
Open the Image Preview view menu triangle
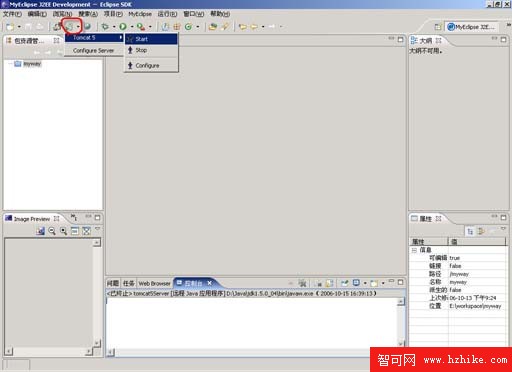pyautogui.click(x=97, y=229)
